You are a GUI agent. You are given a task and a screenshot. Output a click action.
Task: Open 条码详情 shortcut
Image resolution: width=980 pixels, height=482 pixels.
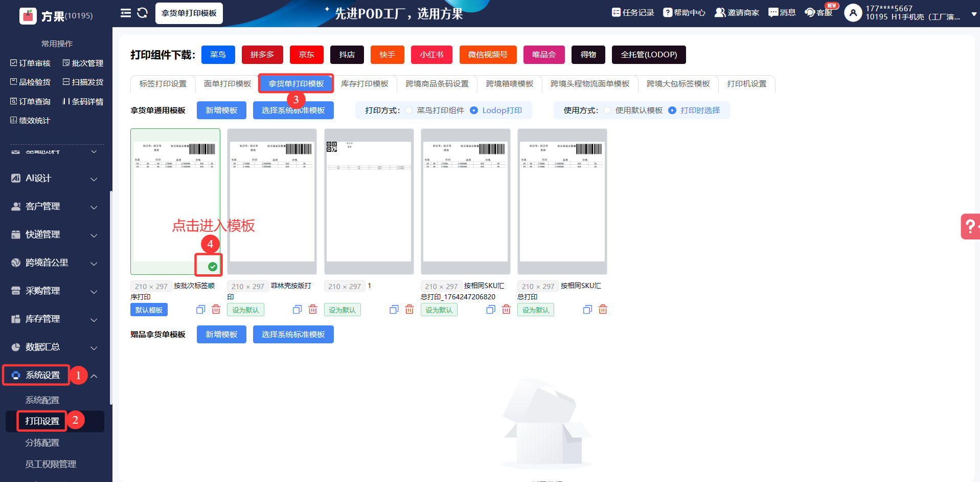tap(83, 101)
